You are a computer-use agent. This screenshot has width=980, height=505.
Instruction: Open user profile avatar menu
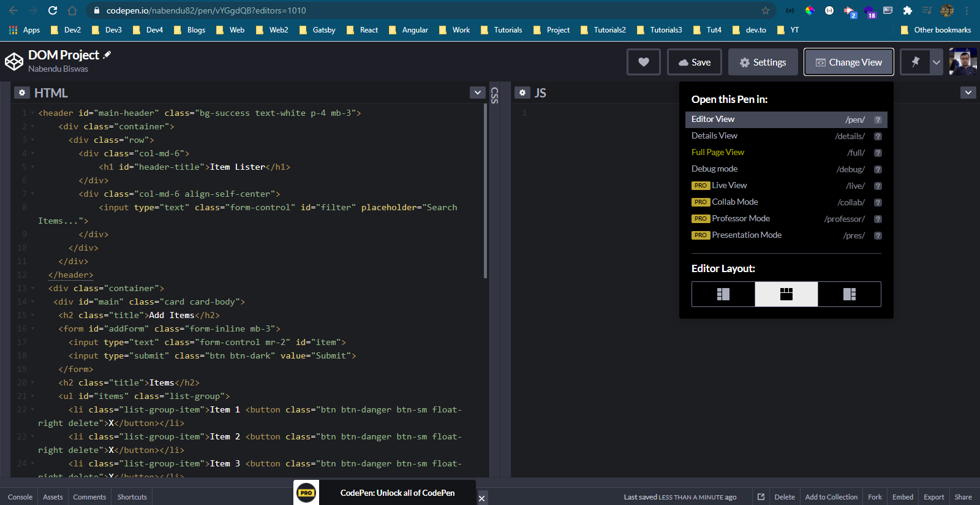(963, 62)
